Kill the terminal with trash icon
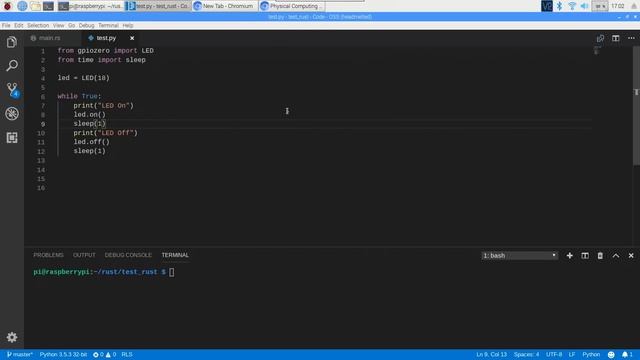 pos(600,256)
